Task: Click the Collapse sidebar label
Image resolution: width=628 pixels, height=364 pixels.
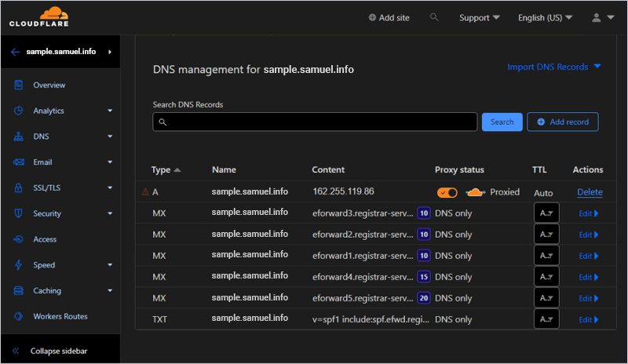Action: (59, 351)
